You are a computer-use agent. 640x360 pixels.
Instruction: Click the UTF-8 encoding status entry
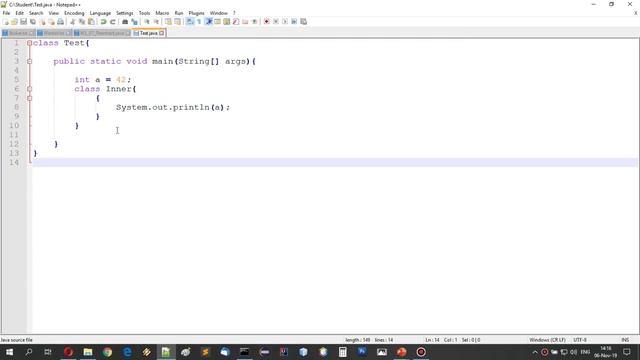click(580, 340)
